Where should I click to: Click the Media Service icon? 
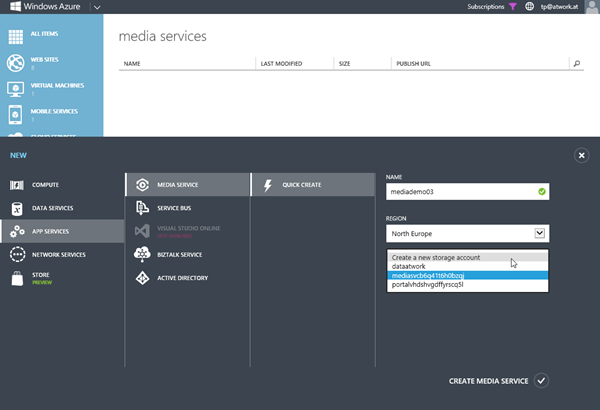(141, 185)
